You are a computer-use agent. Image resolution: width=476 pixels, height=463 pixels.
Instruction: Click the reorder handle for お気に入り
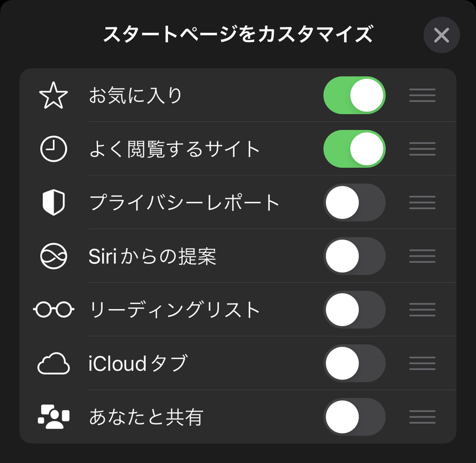click(422, 96)
